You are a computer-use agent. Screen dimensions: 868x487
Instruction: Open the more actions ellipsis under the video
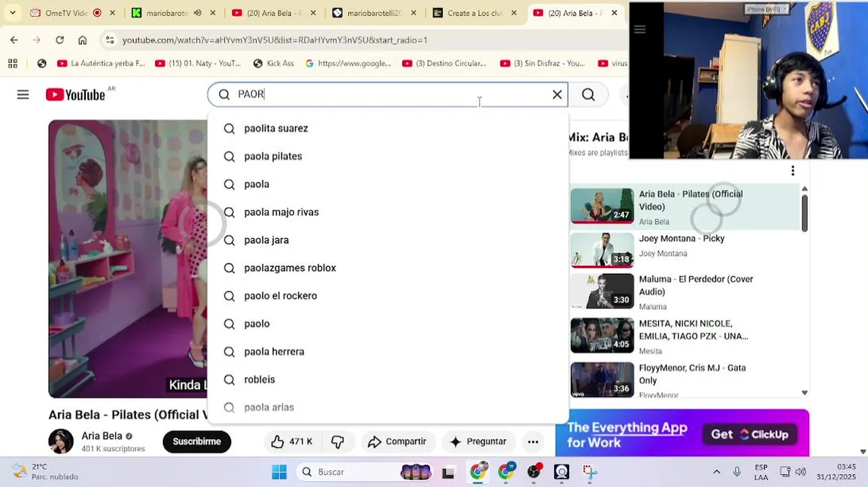click(x=533, y=442)
